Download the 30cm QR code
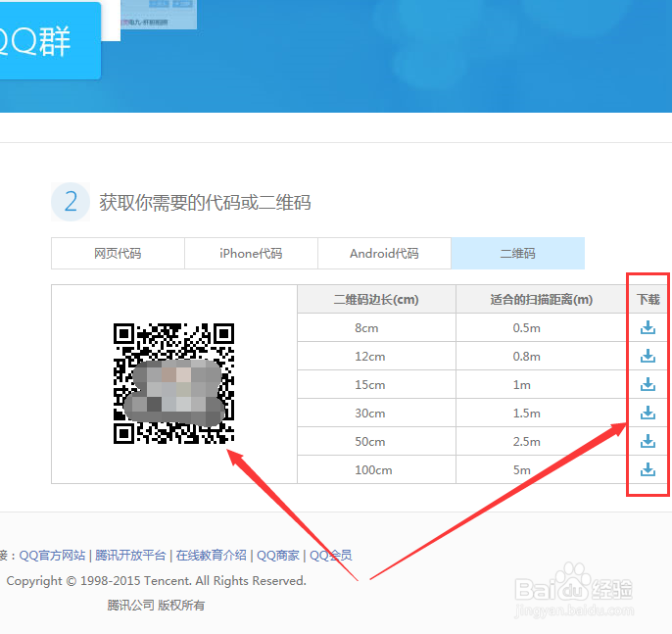Viewport: 672px width, 634px height. point(648,413)
